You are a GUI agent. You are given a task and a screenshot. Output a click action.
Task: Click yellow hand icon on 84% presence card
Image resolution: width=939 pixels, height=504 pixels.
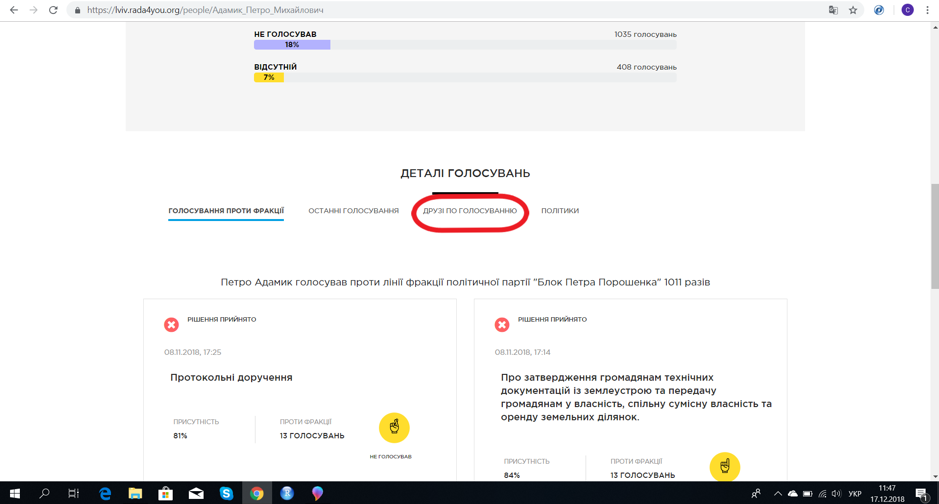725,466
